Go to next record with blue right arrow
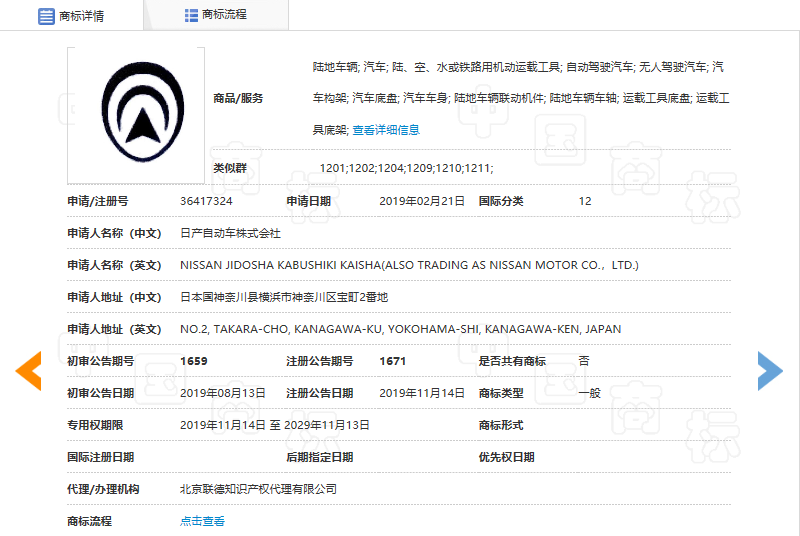800x536 pixels. 769,371
